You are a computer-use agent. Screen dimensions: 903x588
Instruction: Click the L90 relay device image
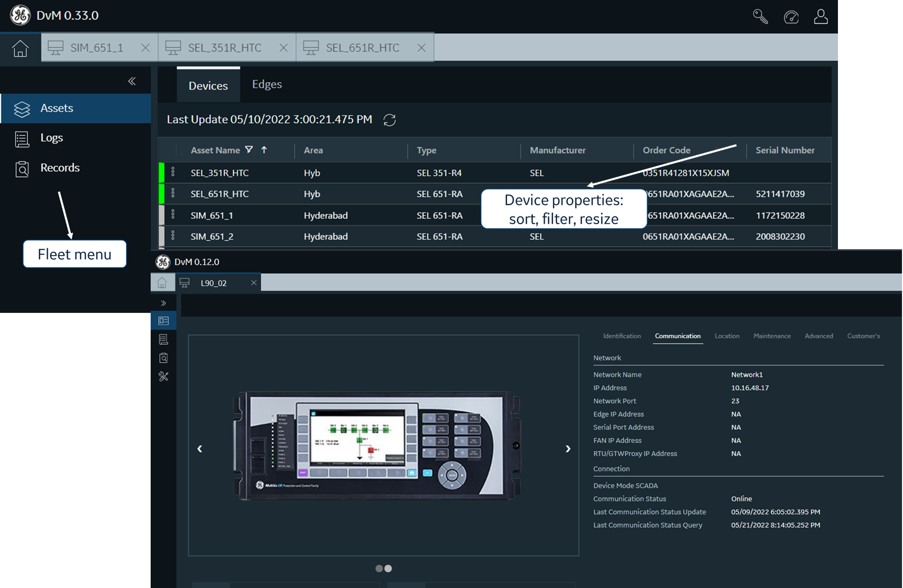pyautogui.click(x=377, y=446)
